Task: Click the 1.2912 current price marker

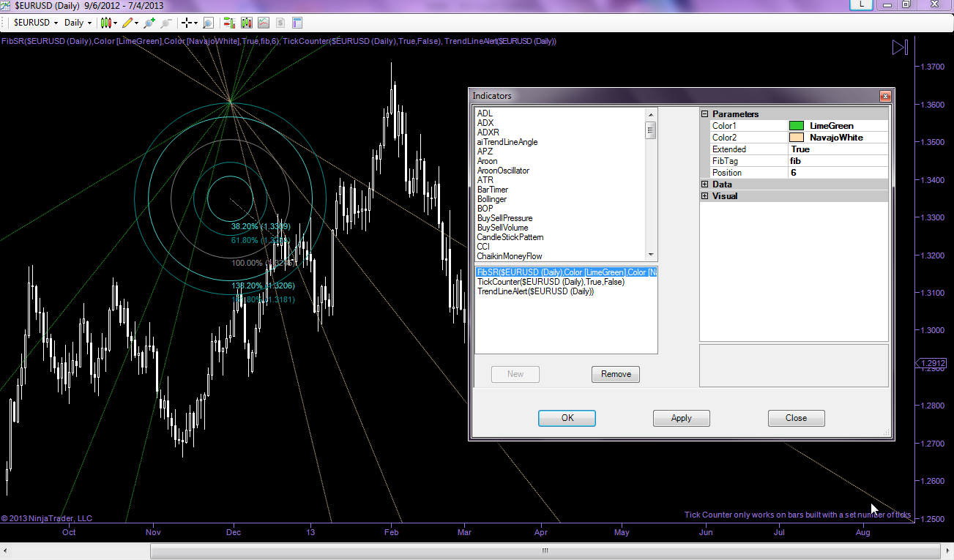Action: (931, 363)
